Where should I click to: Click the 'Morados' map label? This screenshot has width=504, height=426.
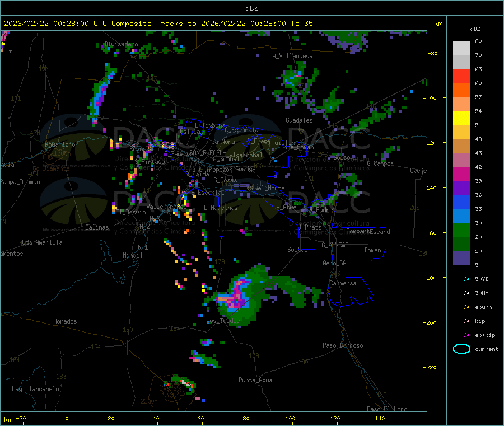click(66, 321)
